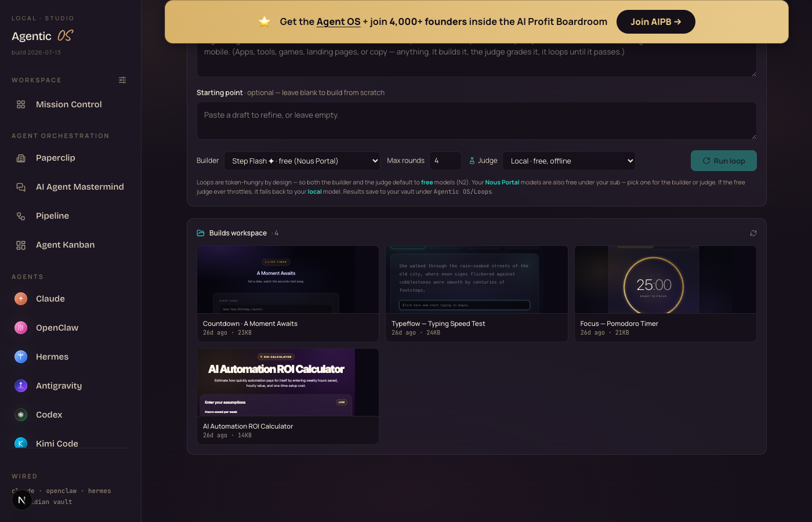Refresh the Builds workspace list
Viewport: 812px width, 522px height.
753,233
